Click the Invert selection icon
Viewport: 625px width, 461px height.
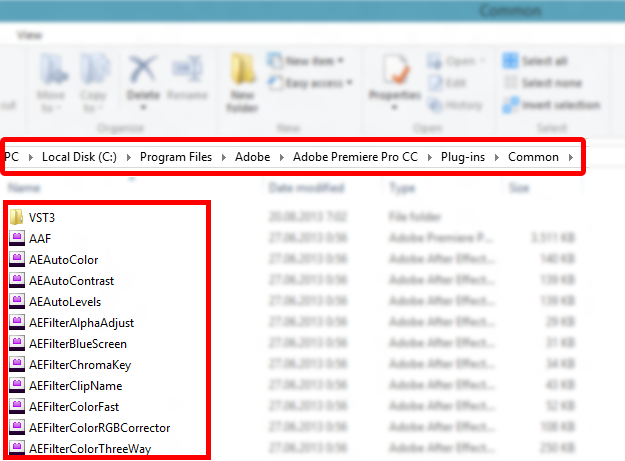tap(510, 105)
